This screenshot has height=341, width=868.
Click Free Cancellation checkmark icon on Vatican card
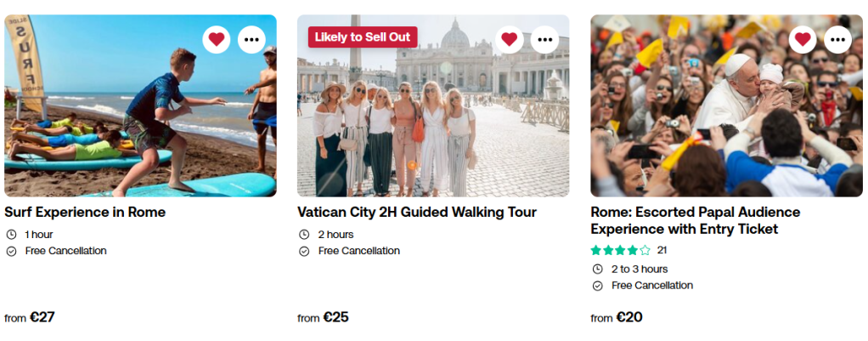click(x=304, y=251)
